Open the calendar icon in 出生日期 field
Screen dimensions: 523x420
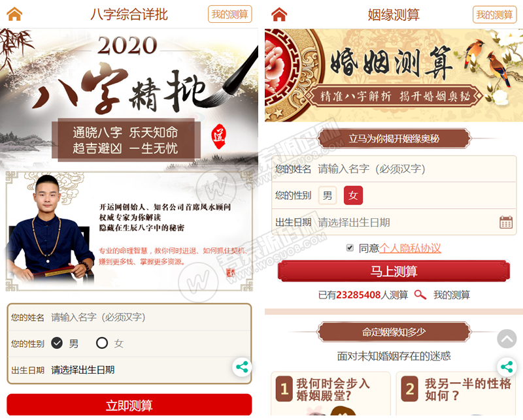pos(505,222)
